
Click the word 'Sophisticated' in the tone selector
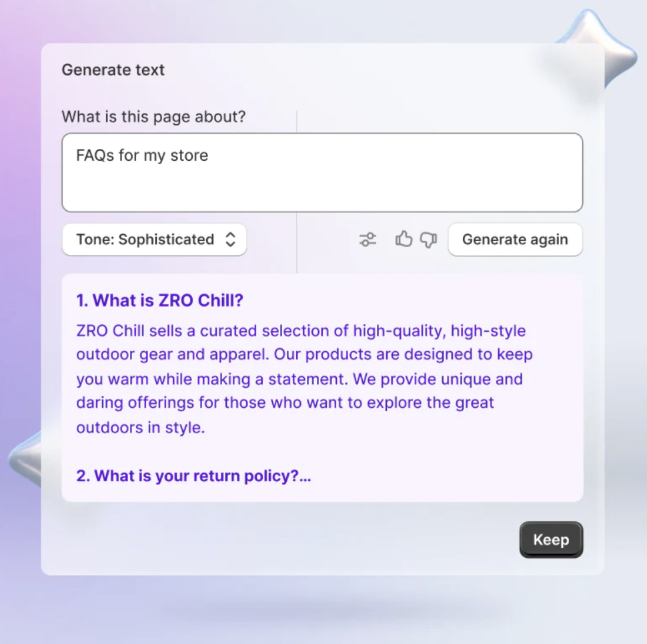point(166,240)
